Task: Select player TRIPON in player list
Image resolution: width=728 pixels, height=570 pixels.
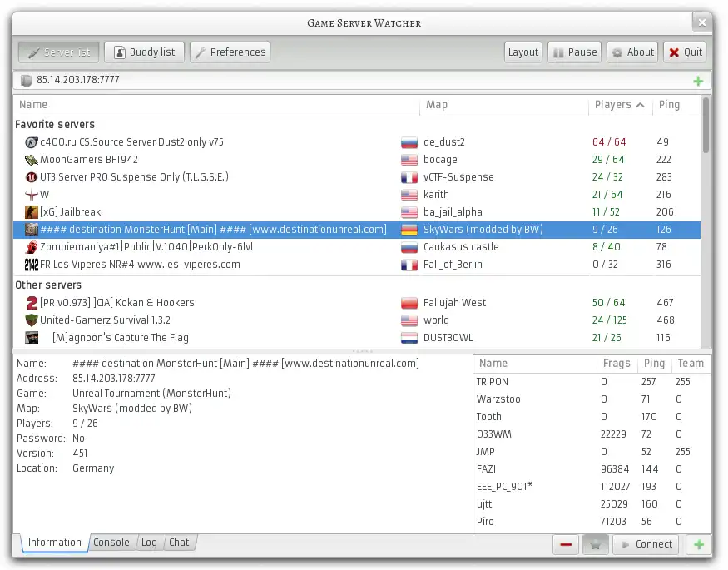Action: 592,382
